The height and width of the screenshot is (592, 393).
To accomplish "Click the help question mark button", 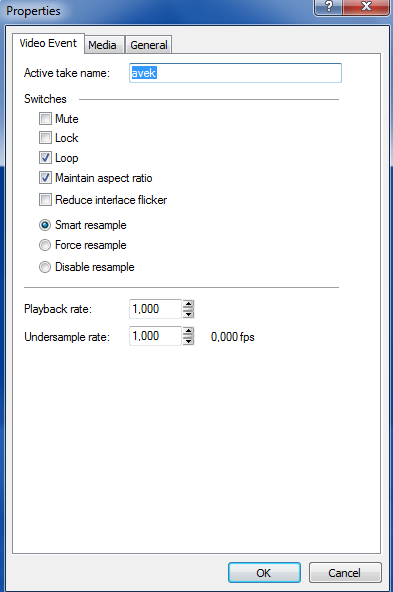I will 328,7.
